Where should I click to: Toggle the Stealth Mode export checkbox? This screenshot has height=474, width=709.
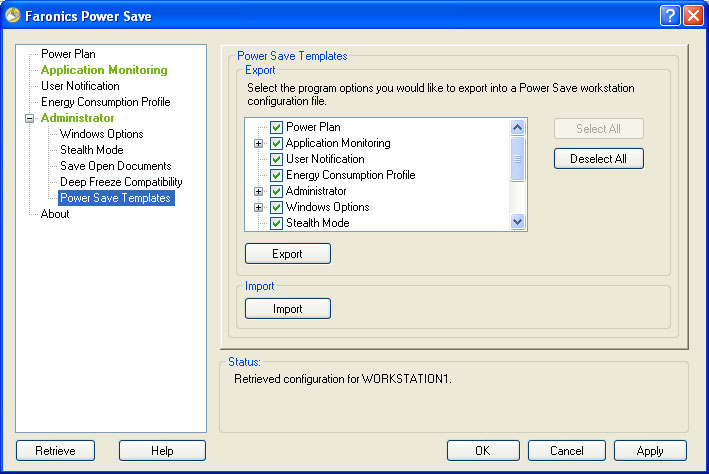coord(277,223)
